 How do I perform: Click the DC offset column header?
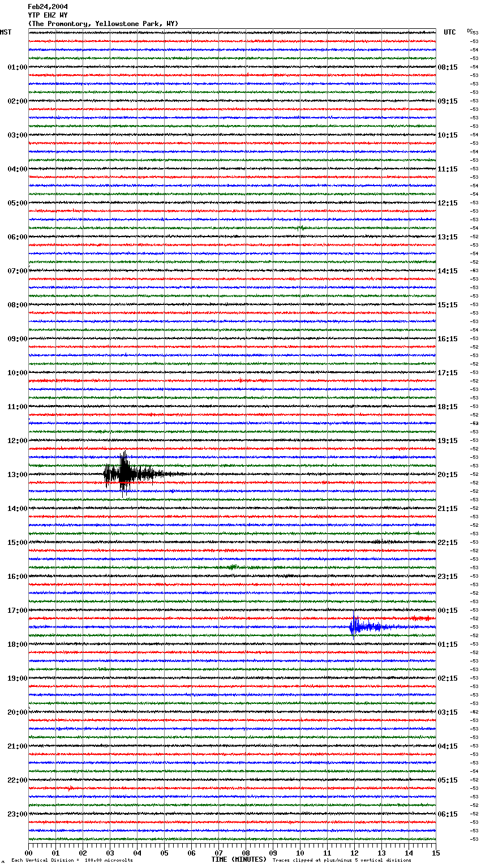[470, 31]
